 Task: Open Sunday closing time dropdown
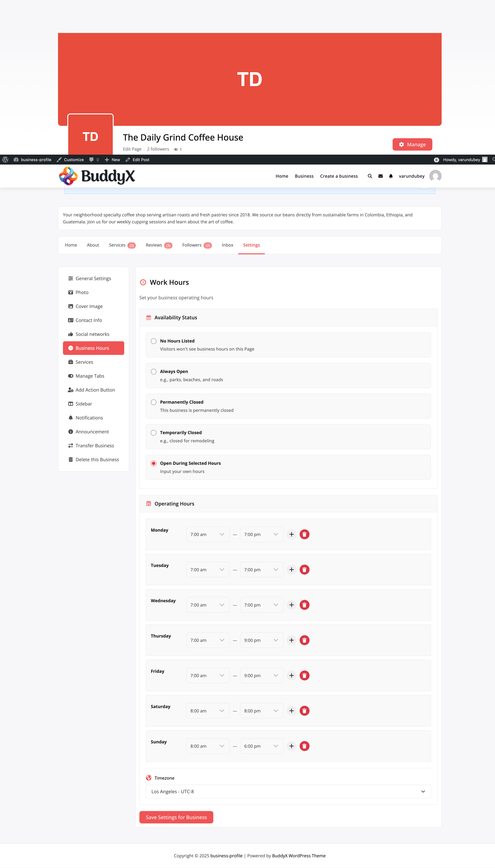[x=261, y=746]
